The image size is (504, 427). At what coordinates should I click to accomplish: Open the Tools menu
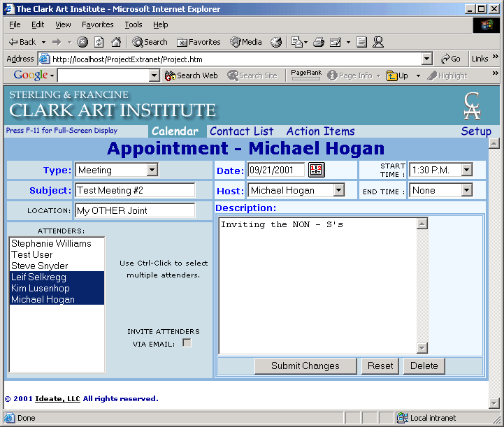click(x=134, y=24)
